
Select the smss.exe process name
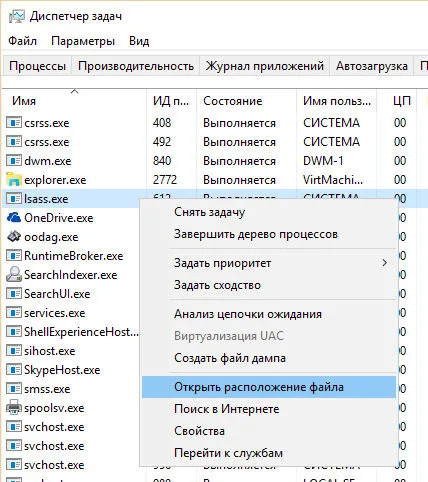click(47, 389)
